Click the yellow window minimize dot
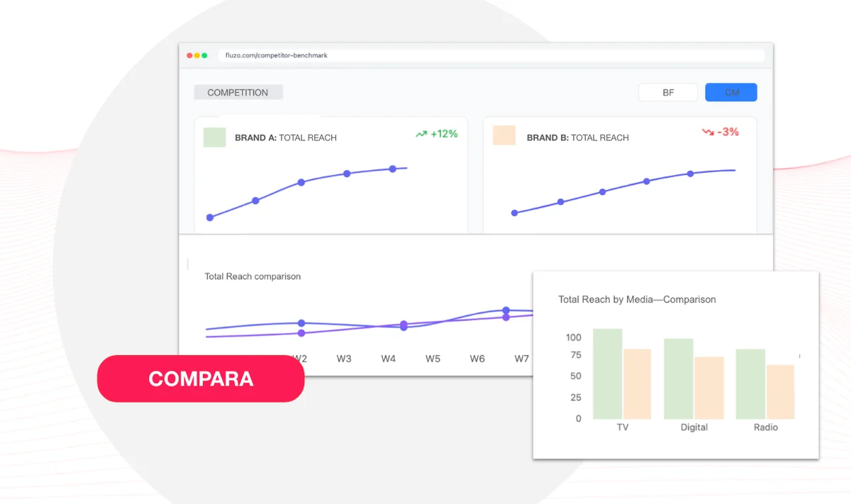Viewport: 851px width, 504px height. tap(197, 55)
